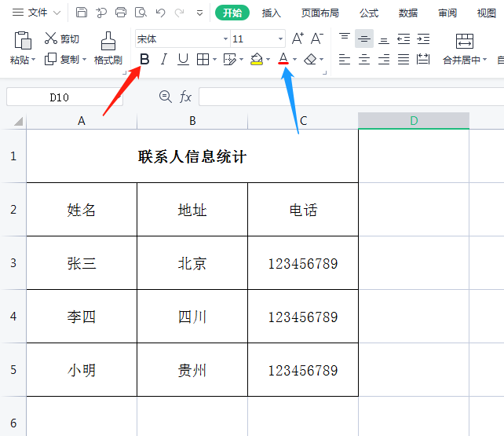Open the save-to-cloud/export icon next to Save
The image size is (504, 436).
point(101,13)
